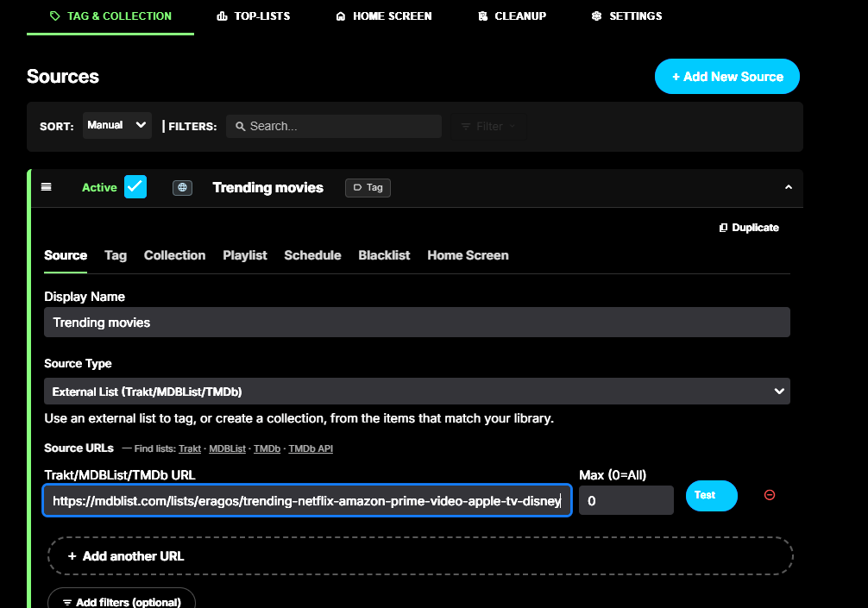Open the Tag & Collection tab
868x608 pixels.
click(110, 16)
